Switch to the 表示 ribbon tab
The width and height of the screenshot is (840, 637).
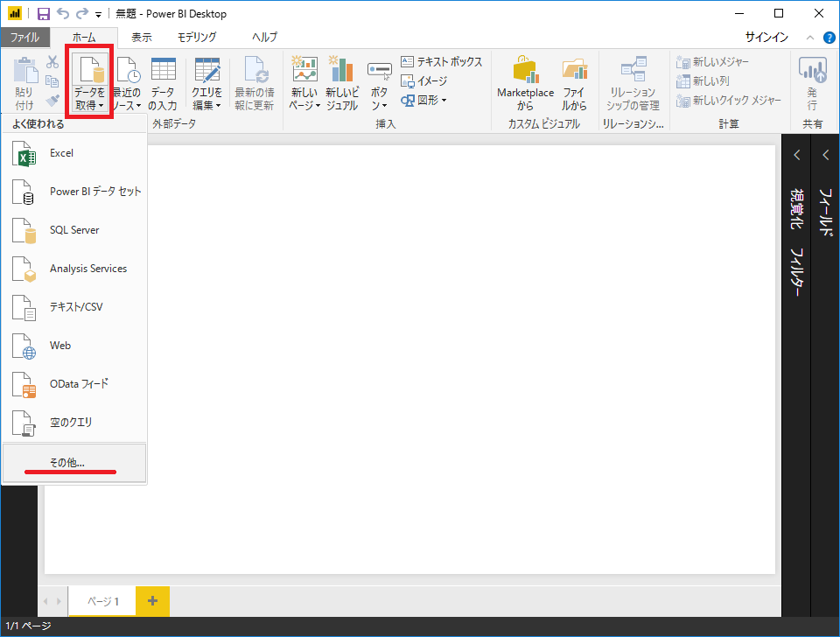(x=142, y=37)
